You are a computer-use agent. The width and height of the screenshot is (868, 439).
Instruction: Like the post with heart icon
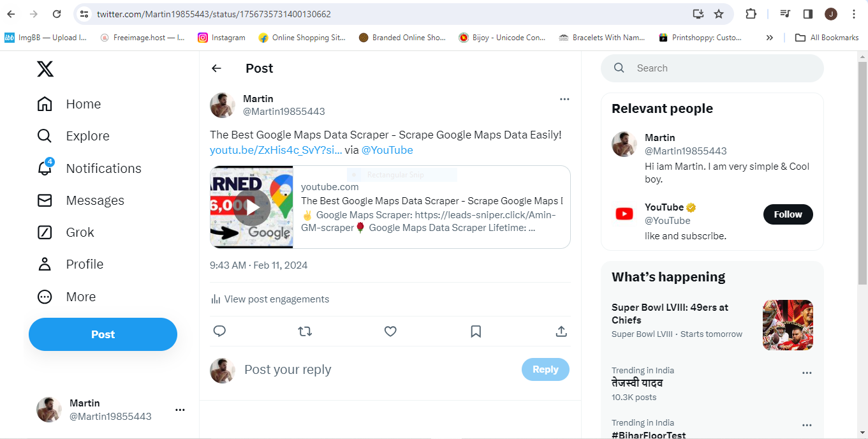(390, 331)
